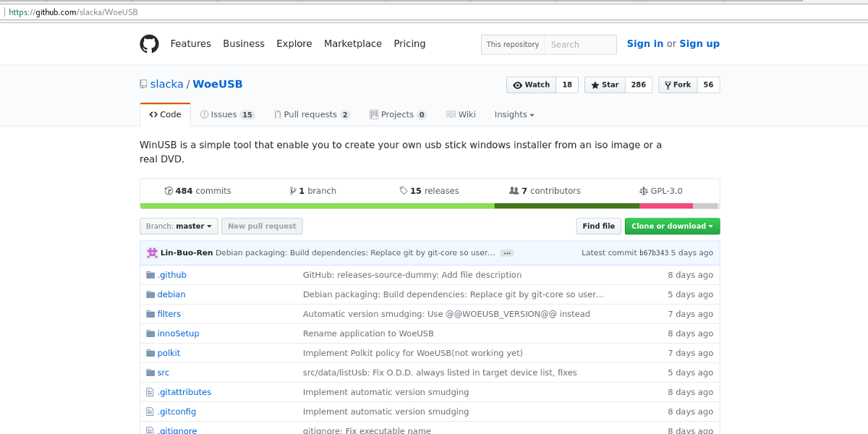Open the stargazers count 286
868x434 pixels.
point(639,85)
